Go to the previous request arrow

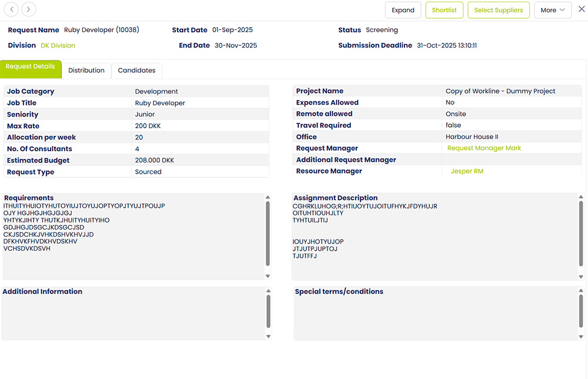coord(12,9)
